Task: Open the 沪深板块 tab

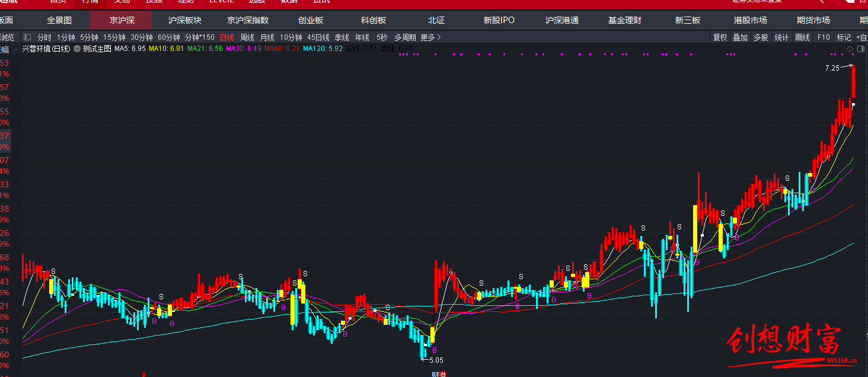Action: pyautogui.click(x=185, y=20)
